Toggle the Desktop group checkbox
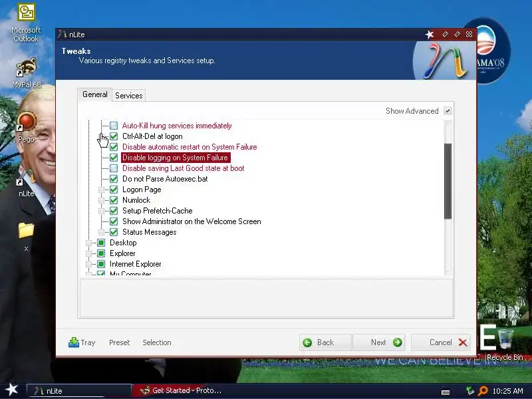This screenshot has width=532, height=399. [x=101, y=243]
